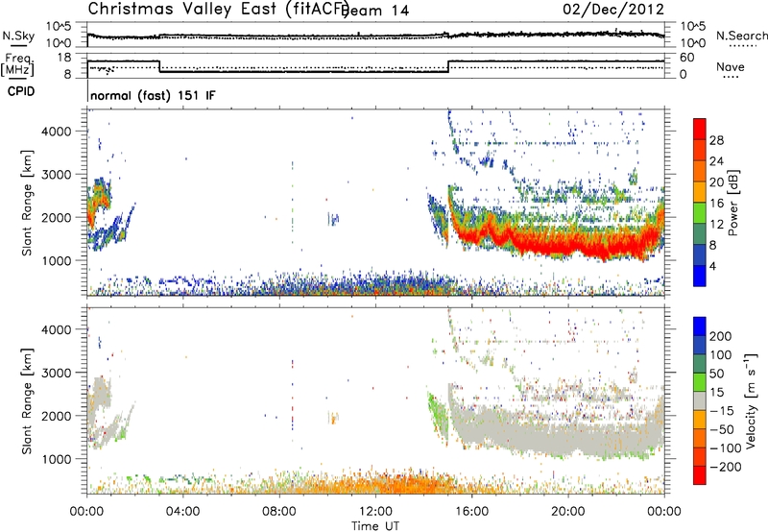Click the Slant Range [km] label of power panel
The image size is (768, 532).
tap(27, 203)
